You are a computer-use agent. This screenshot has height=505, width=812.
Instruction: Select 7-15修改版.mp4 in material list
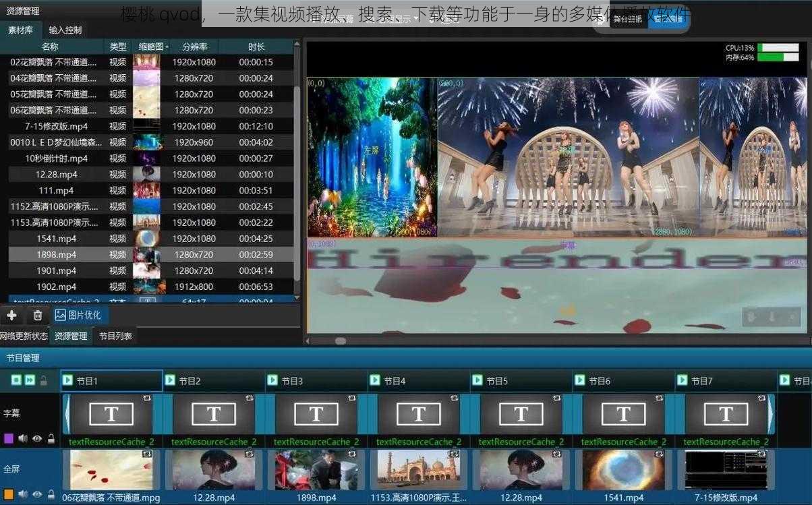tap(150, 126)
